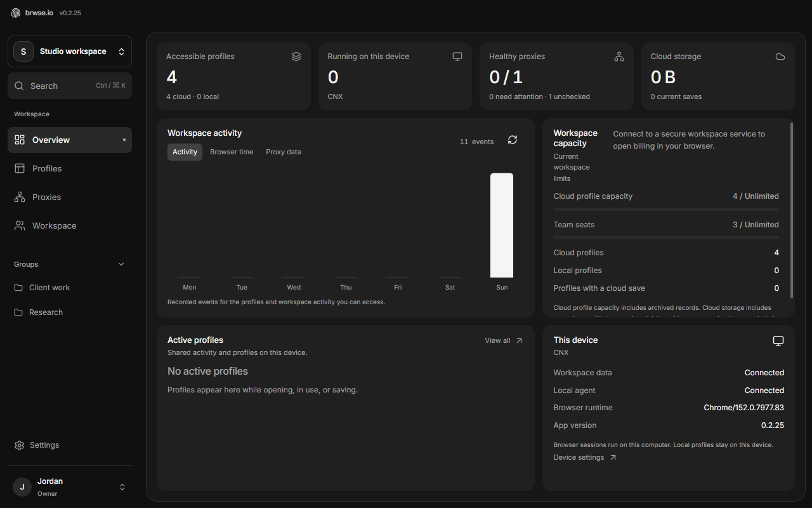The height and width of the screenshot is (508, 812).
Task: Click the brwse.io fingerprint logo icon
Action: click(15, 13)
